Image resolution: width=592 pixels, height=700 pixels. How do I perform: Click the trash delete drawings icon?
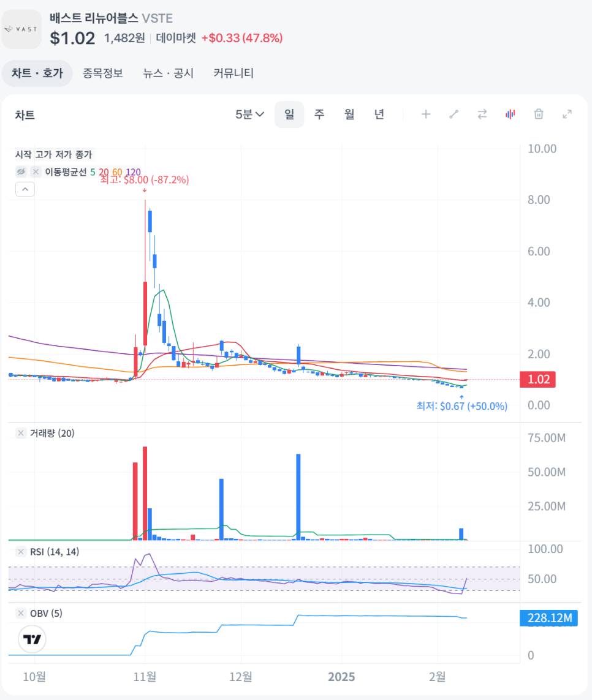coord(539,115)
